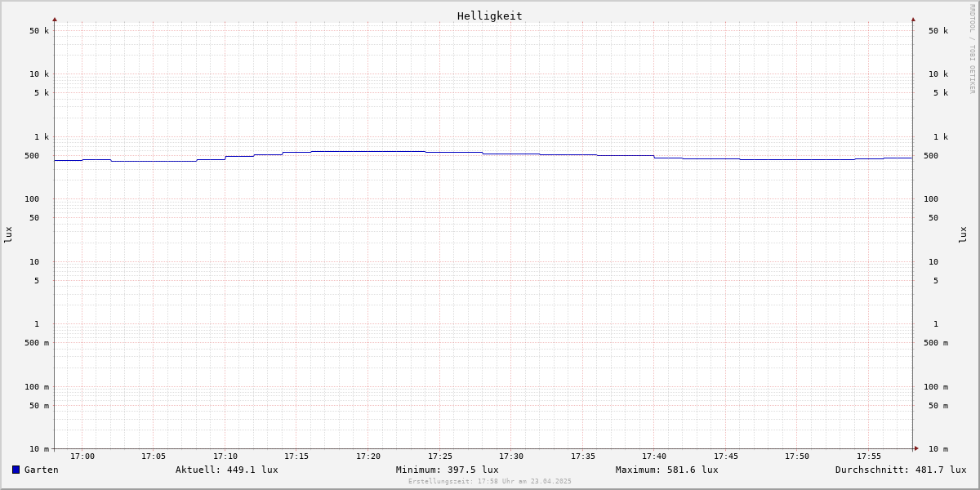Click the right axis '50 k' label

(938, 31)
